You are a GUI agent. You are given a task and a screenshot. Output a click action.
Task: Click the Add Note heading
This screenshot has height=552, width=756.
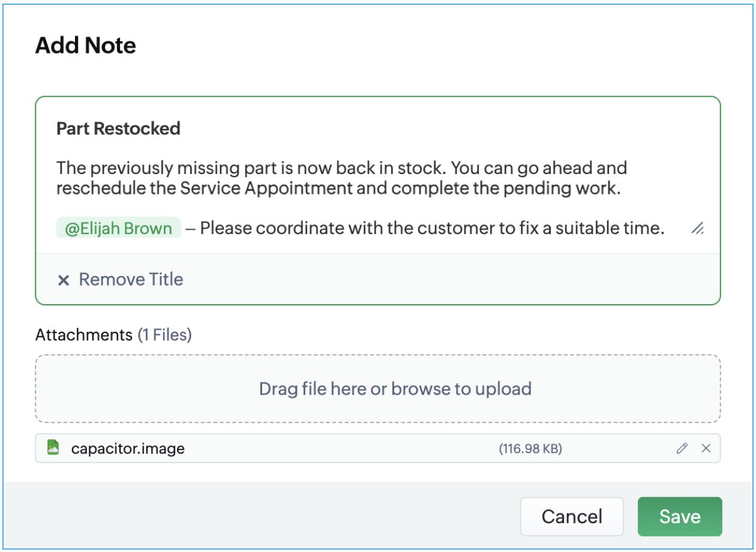pyautogui.click(x=86, y=46)
